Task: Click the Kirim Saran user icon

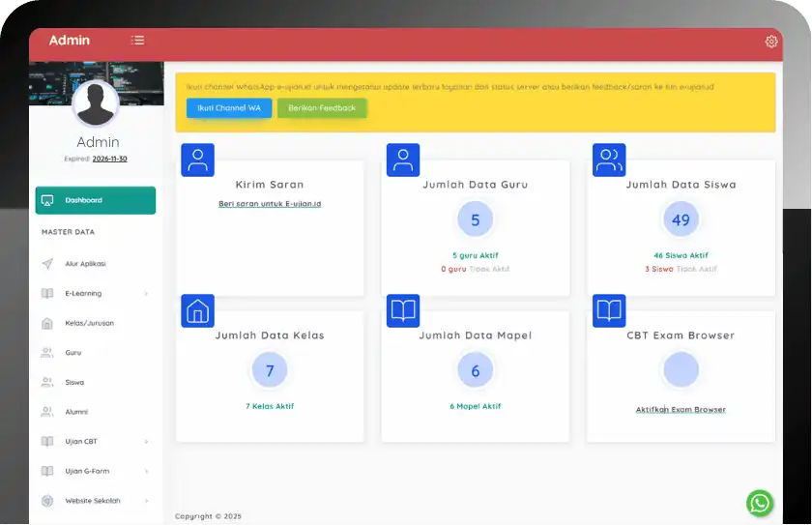Action: click(x=197, y=160)
